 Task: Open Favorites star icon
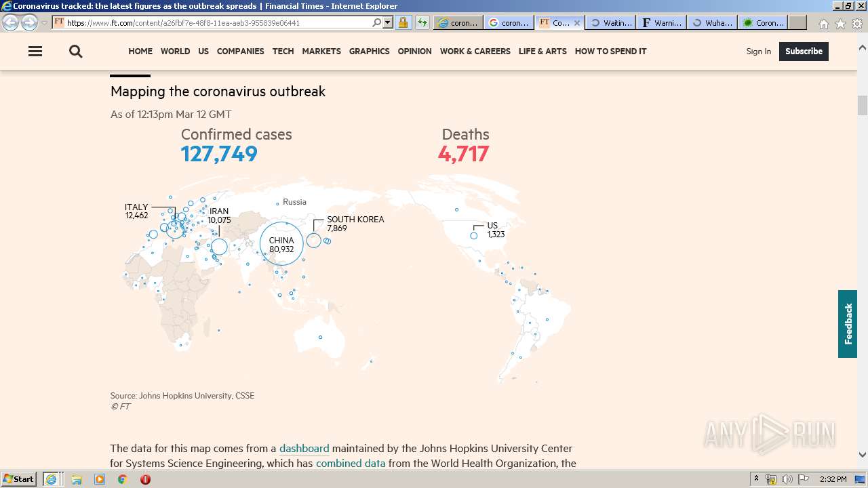840,24
